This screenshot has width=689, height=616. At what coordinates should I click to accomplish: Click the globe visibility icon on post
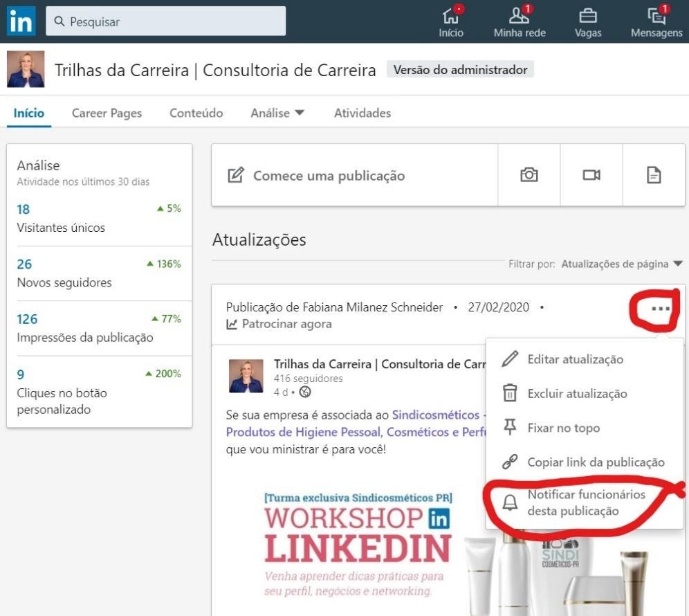[305, 392]
